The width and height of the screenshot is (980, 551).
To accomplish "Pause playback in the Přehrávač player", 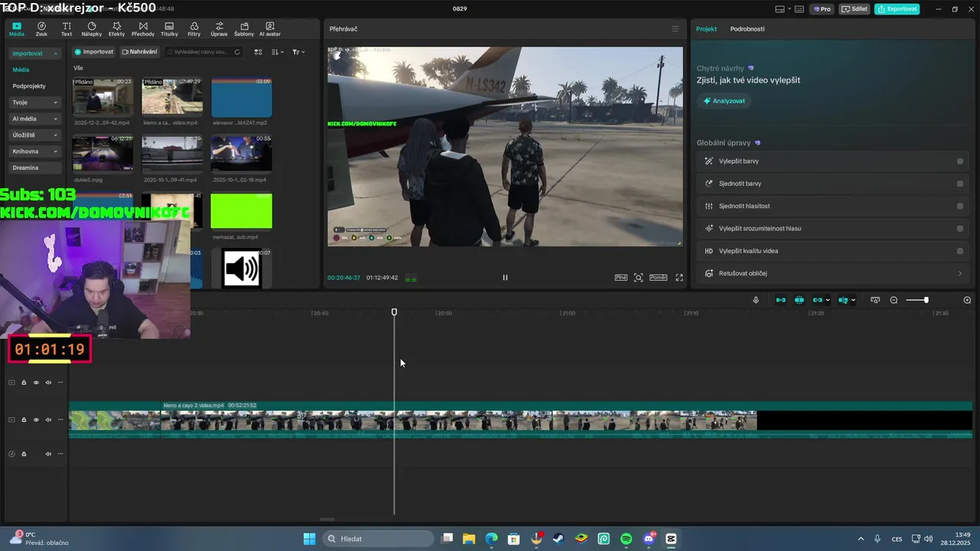I will [x=505, y=278].
